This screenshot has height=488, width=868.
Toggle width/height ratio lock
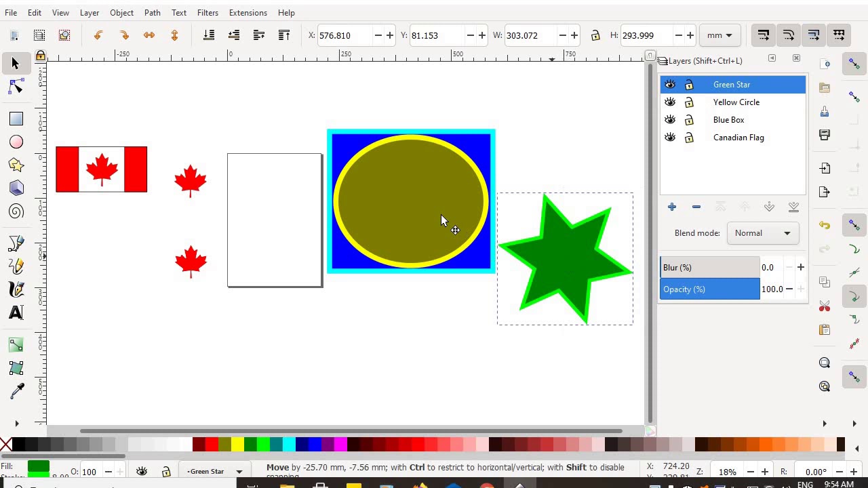pos(595,35)
